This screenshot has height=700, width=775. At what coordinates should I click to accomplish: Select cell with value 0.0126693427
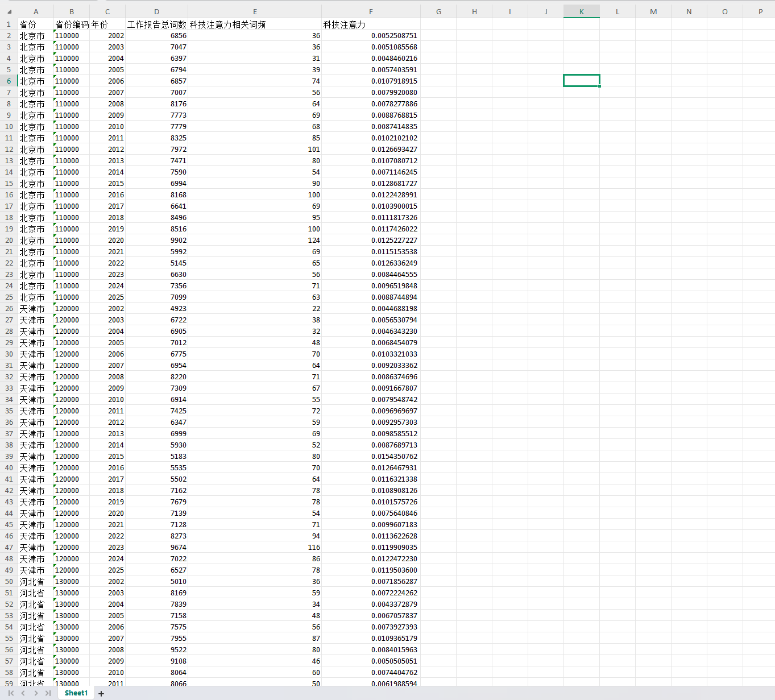[371, 150]
